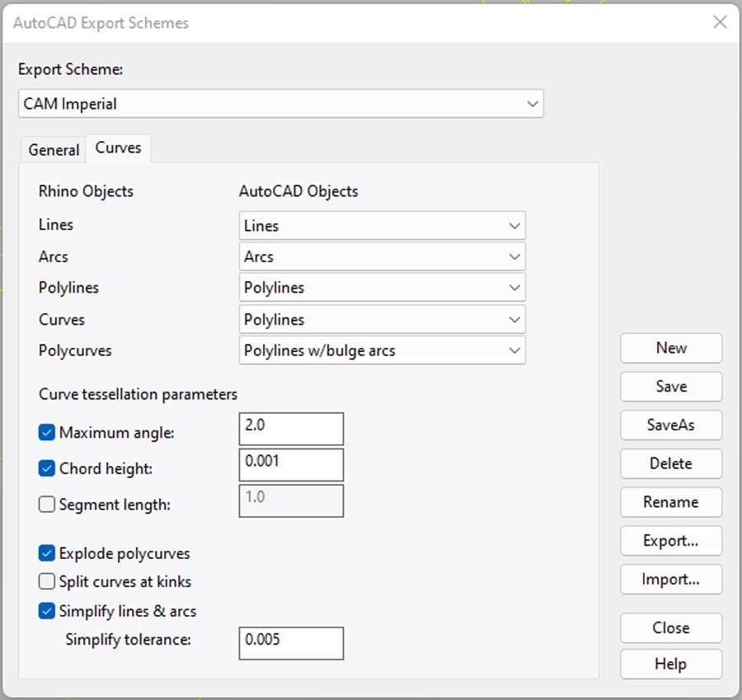742x700 pixels.
Task: Open Help for export schemes
Action: [x=670, y=664]
